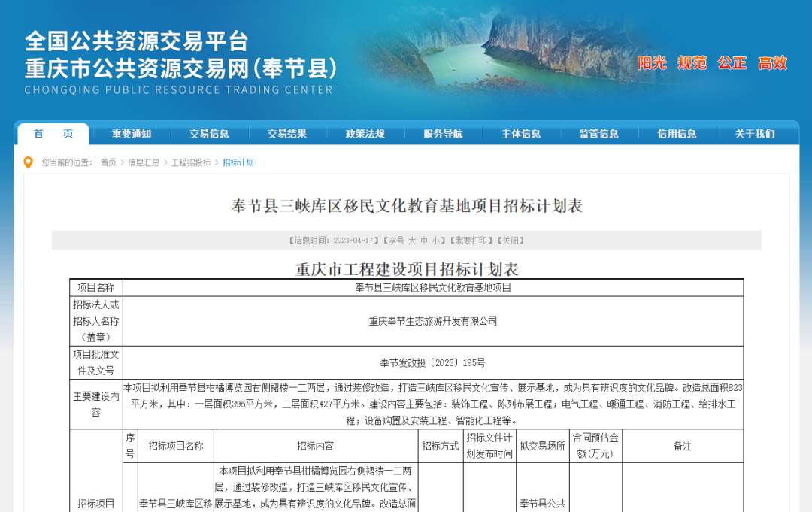Click 拟交易场所 column header
Screen dimensions: 812x512
click(542, 446)
